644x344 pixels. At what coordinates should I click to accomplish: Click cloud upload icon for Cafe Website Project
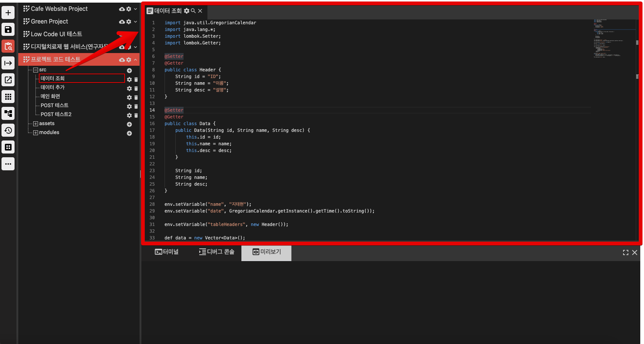[x=122, y=9]
